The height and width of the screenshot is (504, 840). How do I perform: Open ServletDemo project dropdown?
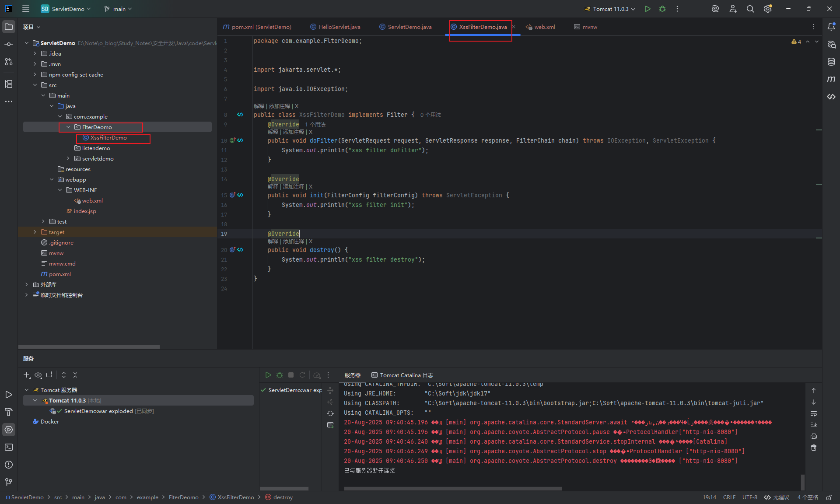pos(66,9)
